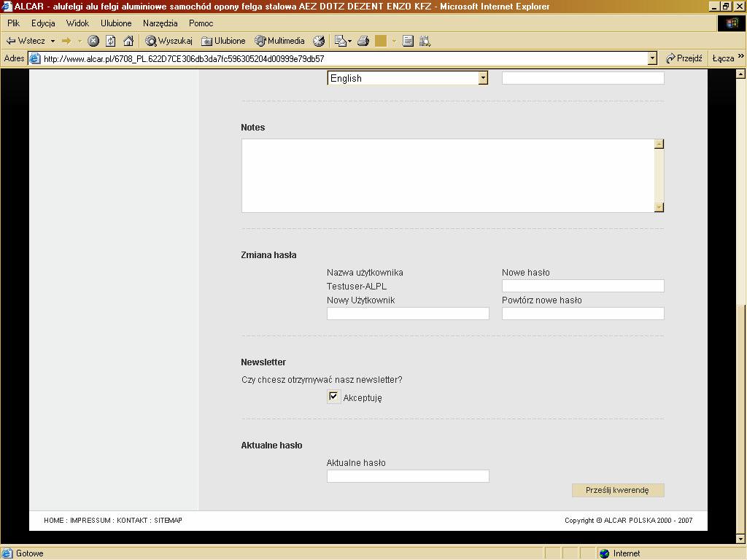Image resolution: width=747 pixels, height=560 pixels.
Task: Click the Nowe hasło input field
Action: click(x=583, y=286)
